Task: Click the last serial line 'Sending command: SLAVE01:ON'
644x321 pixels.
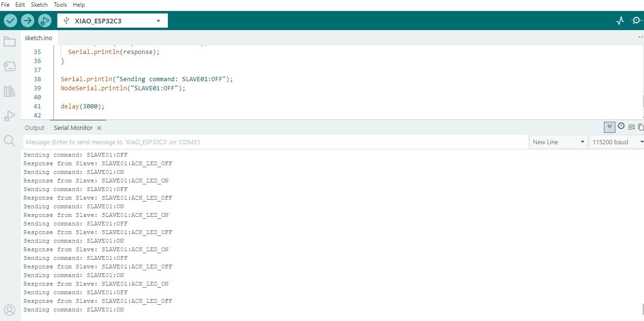Action: [x=73, y=310]
